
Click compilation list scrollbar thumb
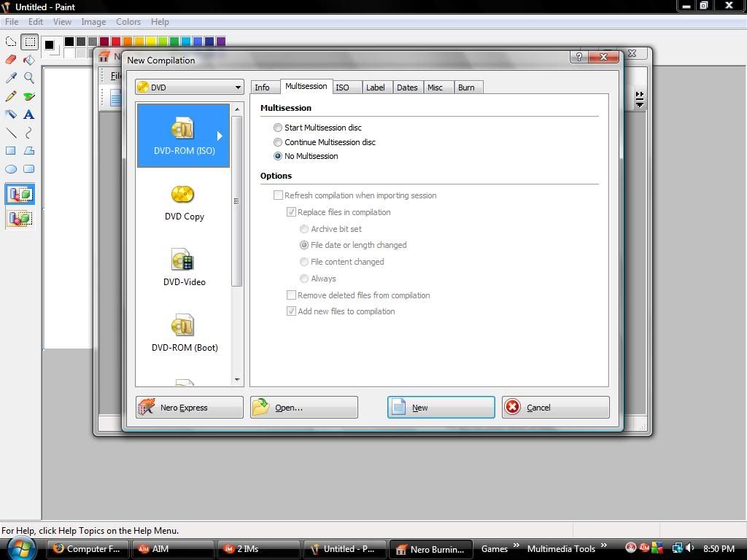coord(237,201)
